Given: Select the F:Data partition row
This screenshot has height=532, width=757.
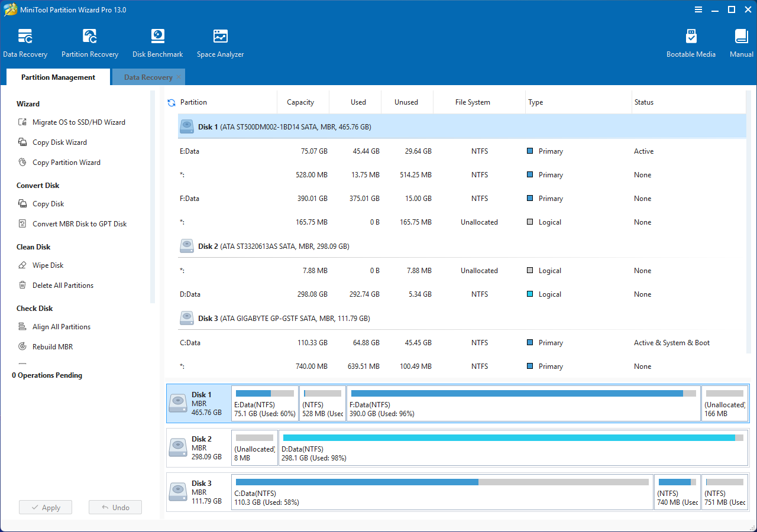Looking at the screenshot, I should point(461,199).
